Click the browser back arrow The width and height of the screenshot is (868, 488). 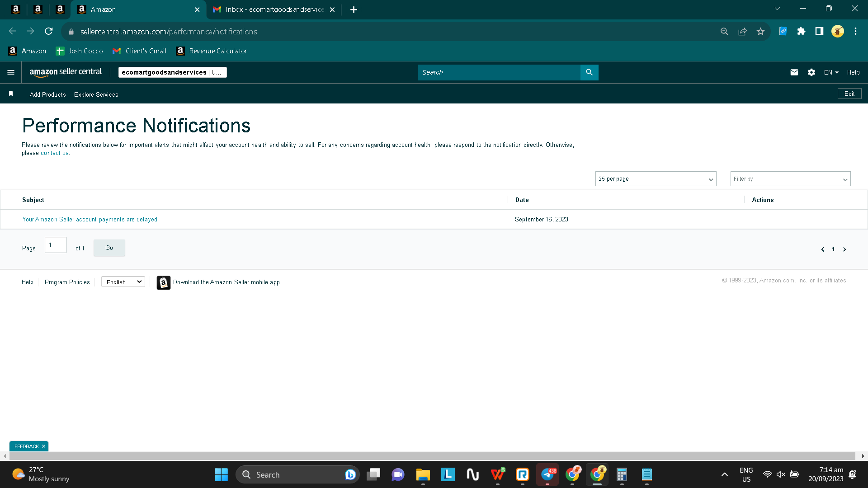(x=12, y=31)
